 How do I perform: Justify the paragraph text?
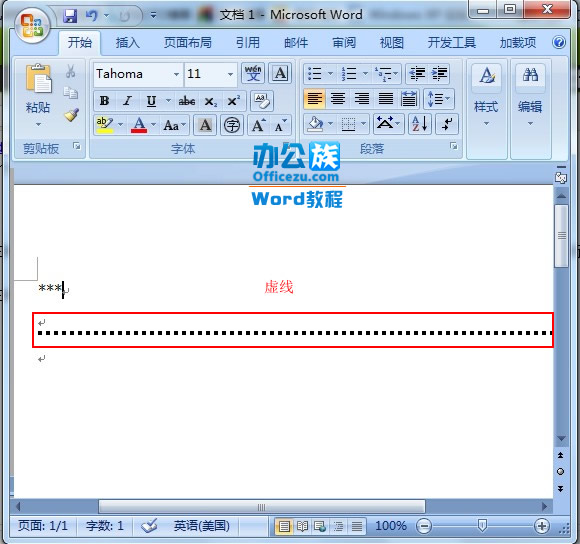pyautogui.click(x=385, y=99)
